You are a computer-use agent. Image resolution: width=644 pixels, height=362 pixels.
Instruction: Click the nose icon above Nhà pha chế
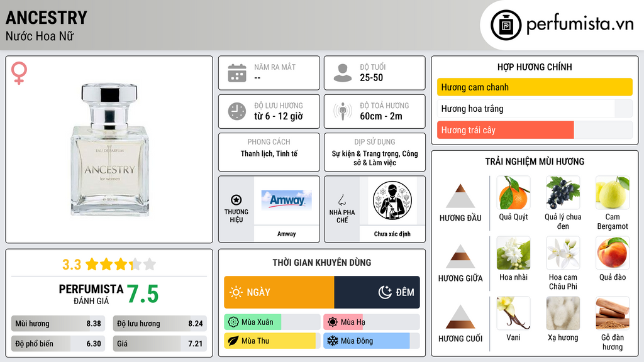341,200
